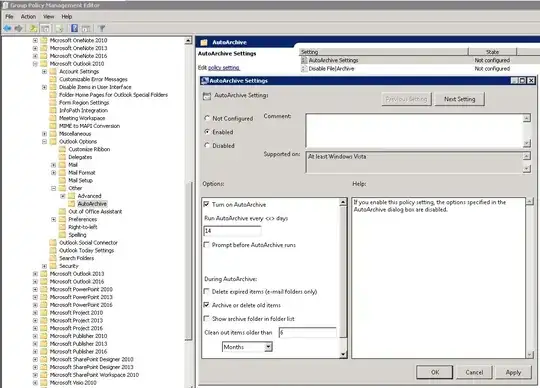This screenshot has height=388, width=540.
Task: Click the AutoArchive tree folder icon
Action: 72,204
